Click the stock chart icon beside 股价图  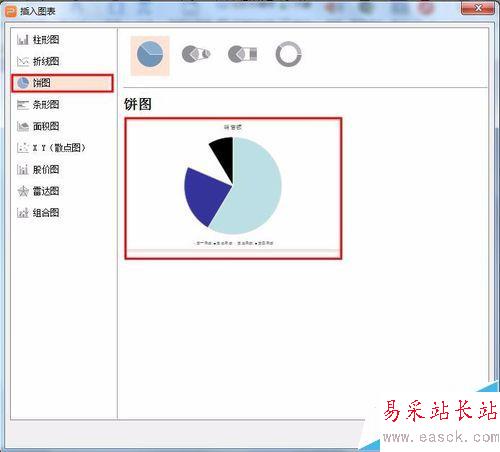(23, 169)
